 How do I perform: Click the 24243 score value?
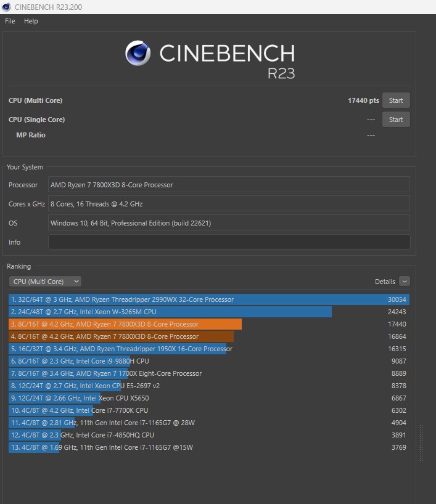click(x=397, y=312)
